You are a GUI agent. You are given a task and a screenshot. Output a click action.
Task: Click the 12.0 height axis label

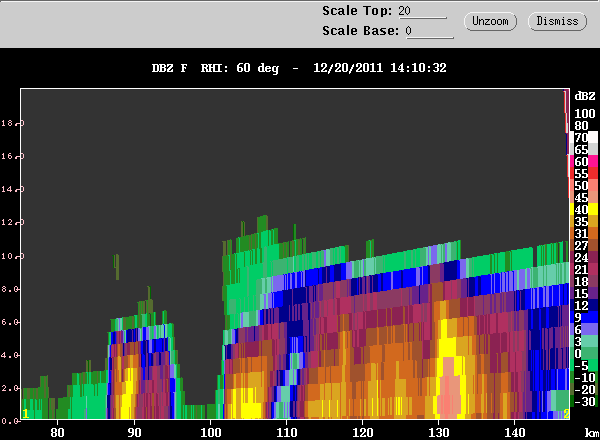click(x=12, y=222)
